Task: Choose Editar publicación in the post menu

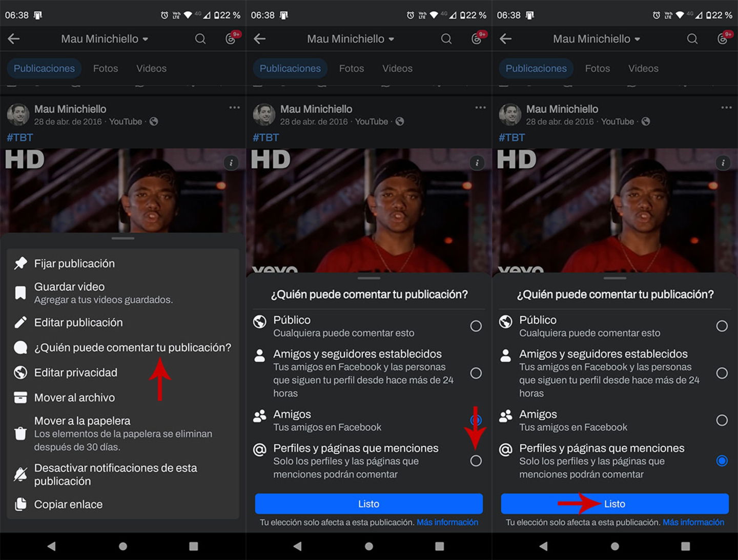Action: [123, 322]
